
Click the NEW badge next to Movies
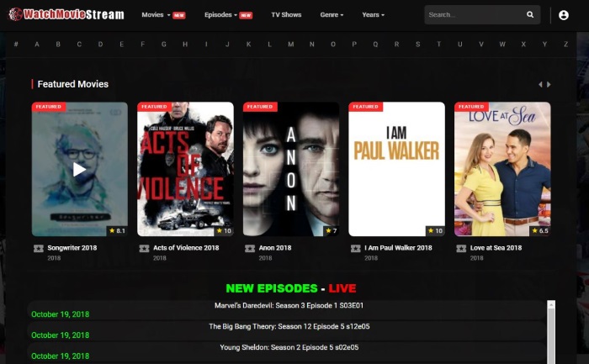click(x=178, y=15)
